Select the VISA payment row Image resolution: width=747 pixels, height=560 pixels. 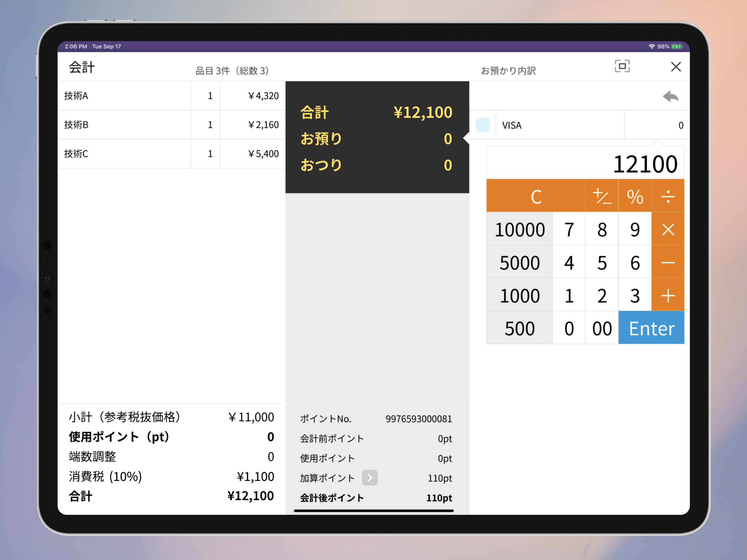pyautogui.click(x=579, y=125)
